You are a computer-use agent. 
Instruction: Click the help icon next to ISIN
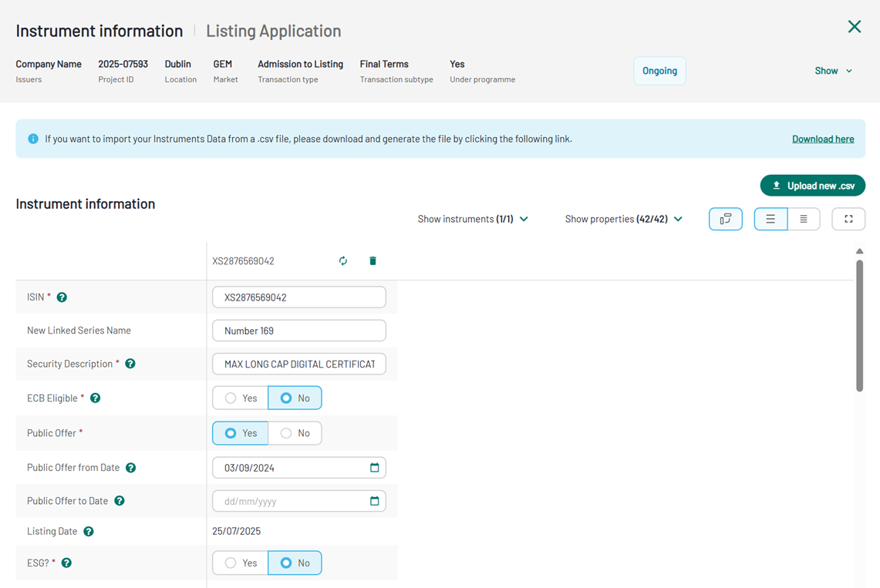tap(62, 297)
